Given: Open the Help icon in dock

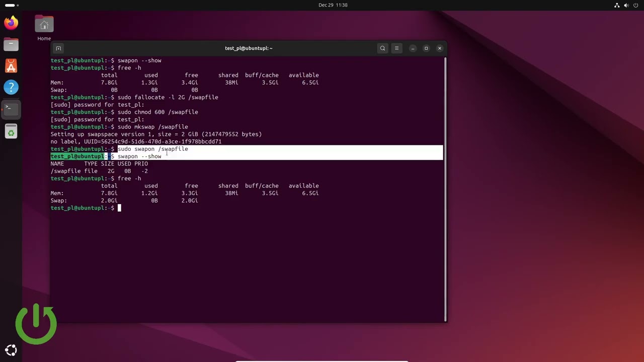Looking at the screenshot, I should 11,87.
